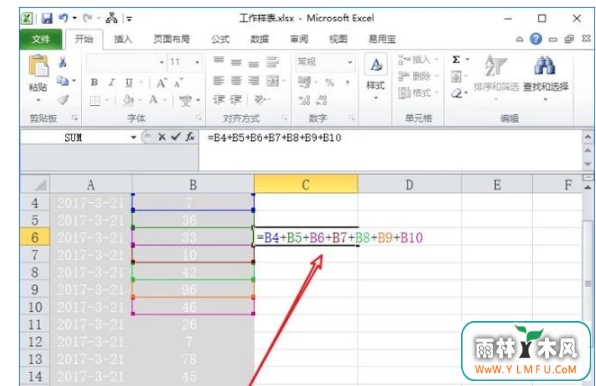Open the font size 11 dropdown
The width and height of the screenshot is (596, 386).
(x=197, y=62)
